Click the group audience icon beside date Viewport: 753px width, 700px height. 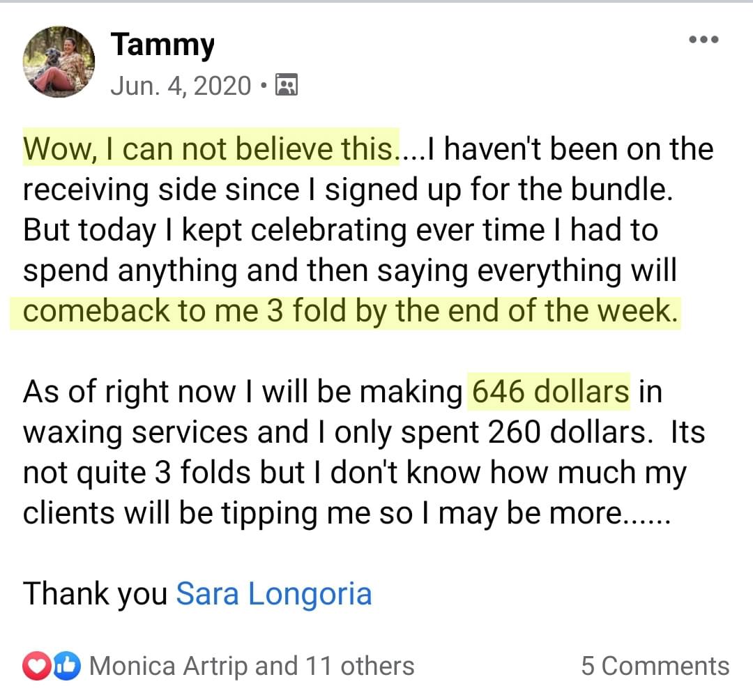coord(287,85)
